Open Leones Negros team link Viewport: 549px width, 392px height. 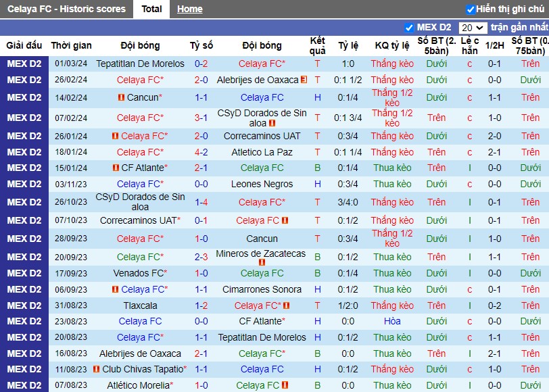pyautogui.click(x=262, y=184)
